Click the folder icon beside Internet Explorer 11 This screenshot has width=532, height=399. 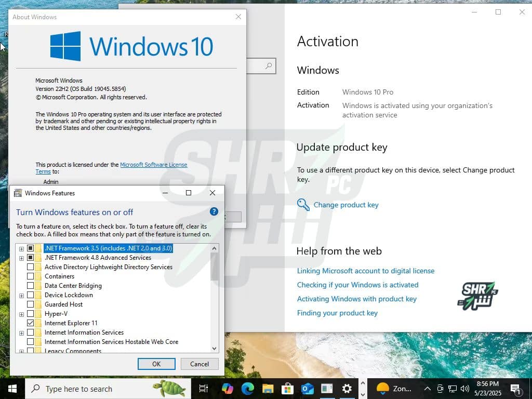coord(38,323)
